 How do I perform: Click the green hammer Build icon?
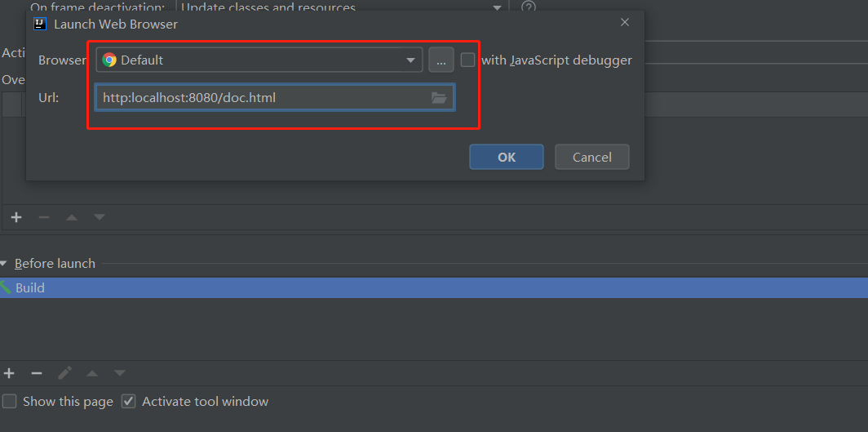coord(5,287)
